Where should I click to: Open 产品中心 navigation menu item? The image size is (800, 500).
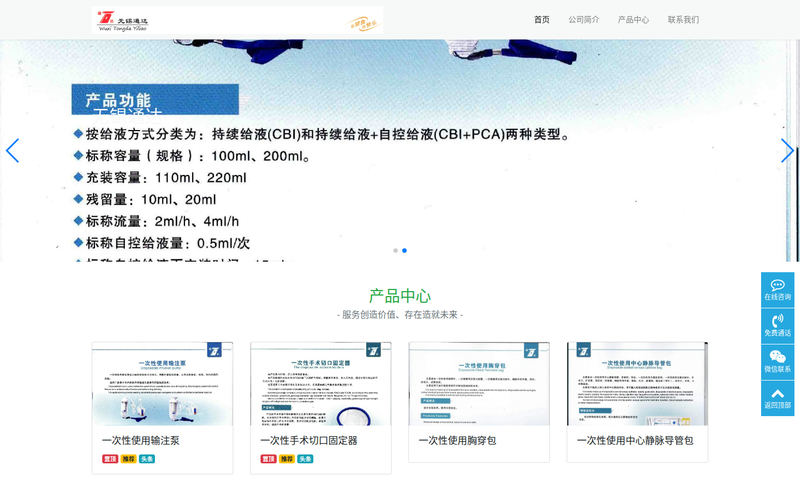coord(633,20)
